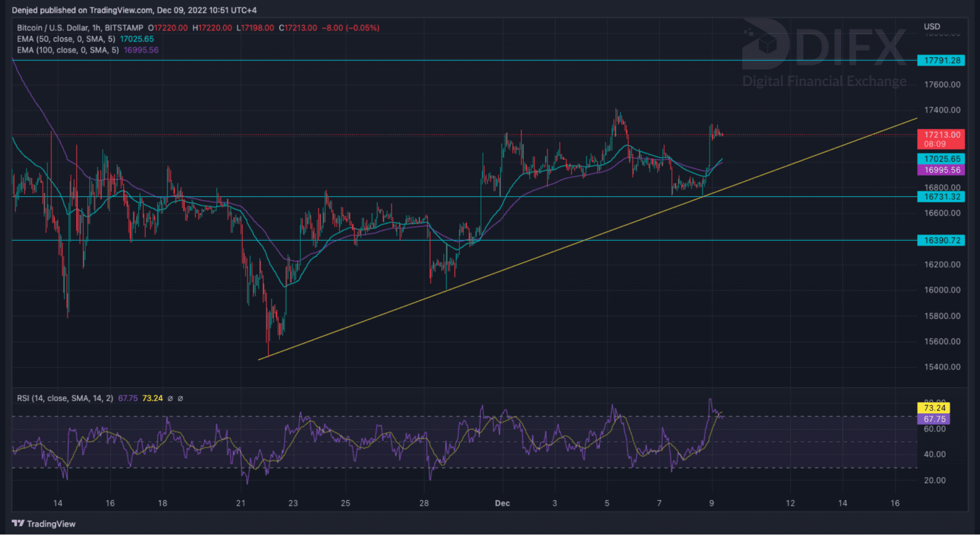
Task: Click the 16731.32 horizontal line price tag
Action: (x=941, y=197)
